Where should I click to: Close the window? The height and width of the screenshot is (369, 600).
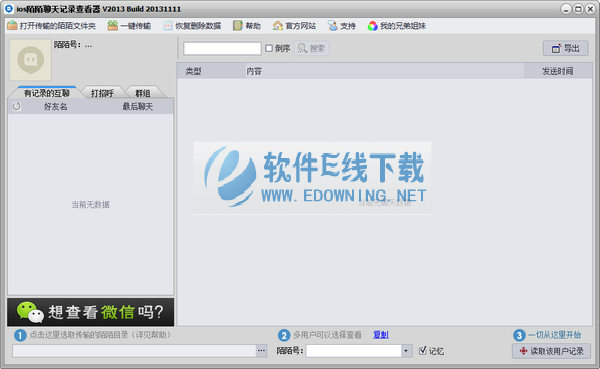[x=590, y=9]
